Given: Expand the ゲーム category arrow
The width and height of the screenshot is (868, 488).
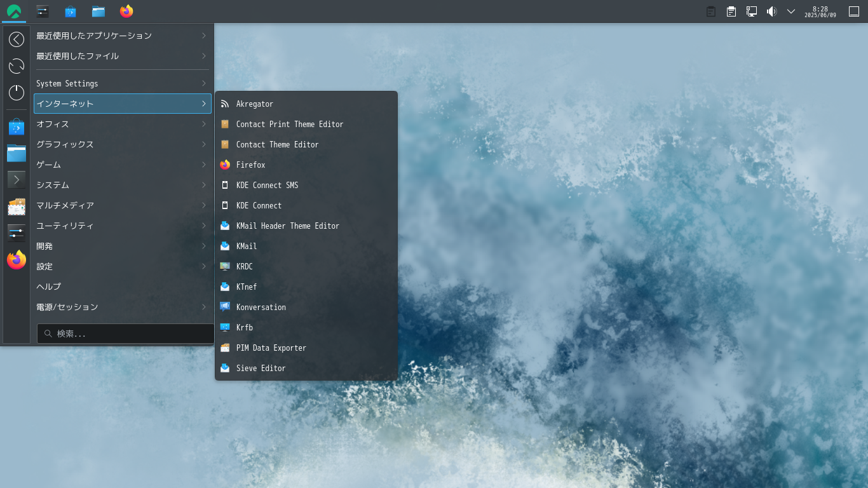Looking at the screenshot, I should point(204,165).
